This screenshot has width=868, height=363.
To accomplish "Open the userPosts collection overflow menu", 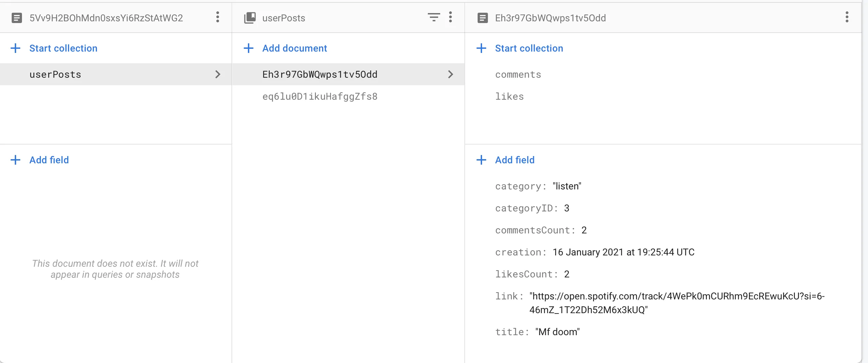I will coord(450,17).
